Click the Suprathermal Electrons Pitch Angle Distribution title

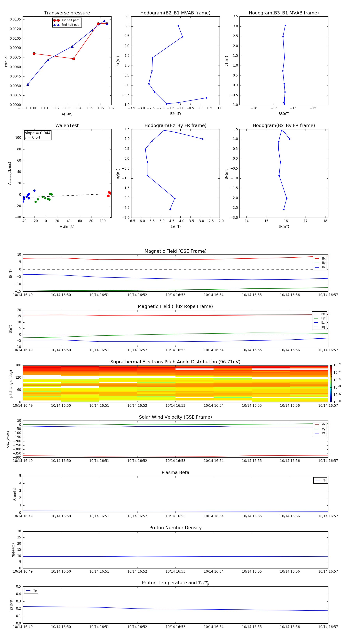pos(175,362)
